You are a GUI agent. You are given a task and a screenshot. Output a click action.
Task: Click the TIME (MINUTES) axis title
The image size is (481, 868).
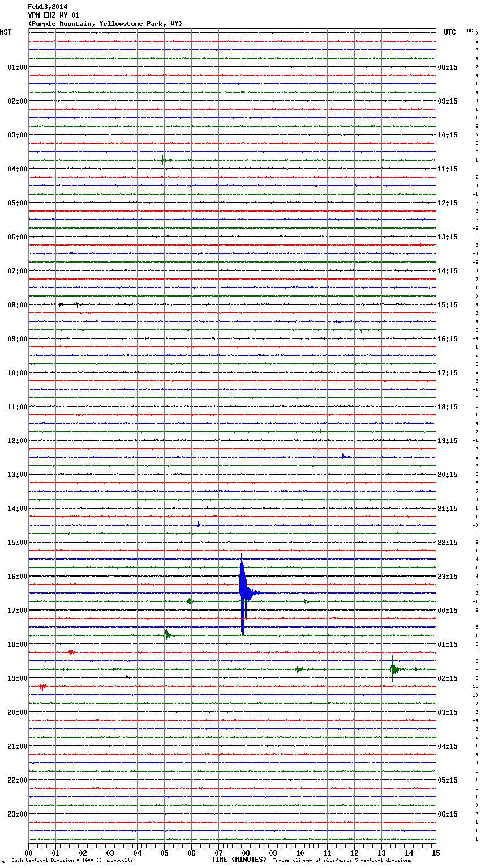point(239,860)
